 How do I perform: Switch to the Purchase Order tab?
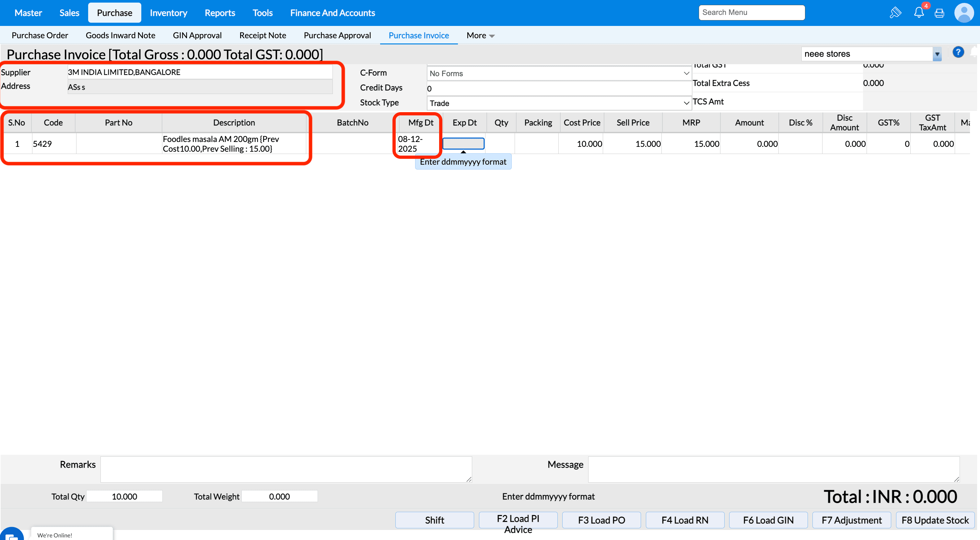[40, 35]
